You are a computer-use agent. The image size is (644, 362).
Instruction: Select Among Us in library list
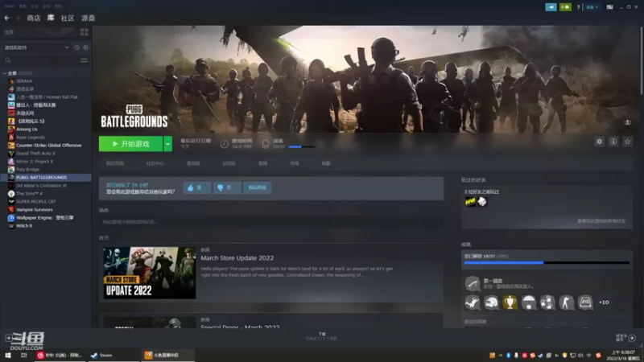[27, 129]
